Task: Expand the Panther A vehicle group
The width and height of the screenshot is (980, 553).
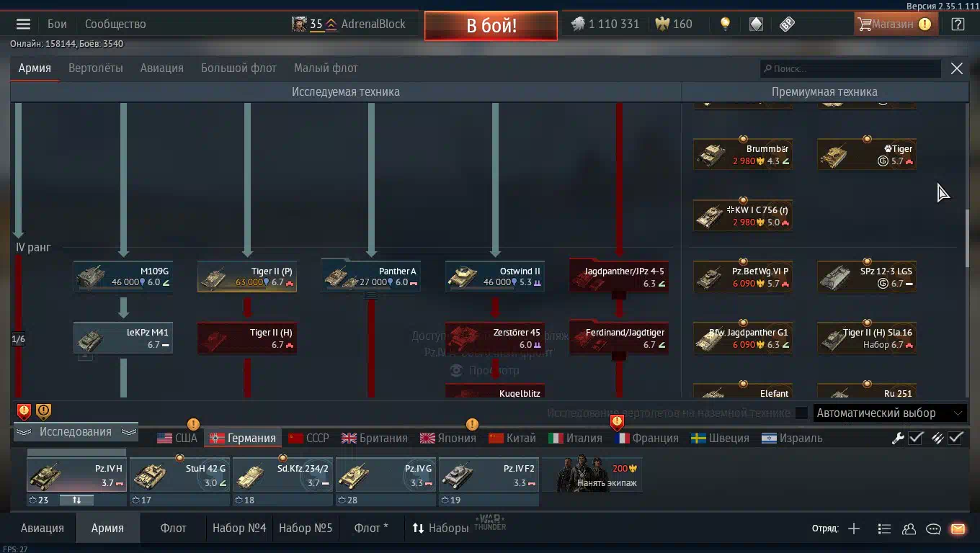Action: pyautogui.click(x=371, y=276)
